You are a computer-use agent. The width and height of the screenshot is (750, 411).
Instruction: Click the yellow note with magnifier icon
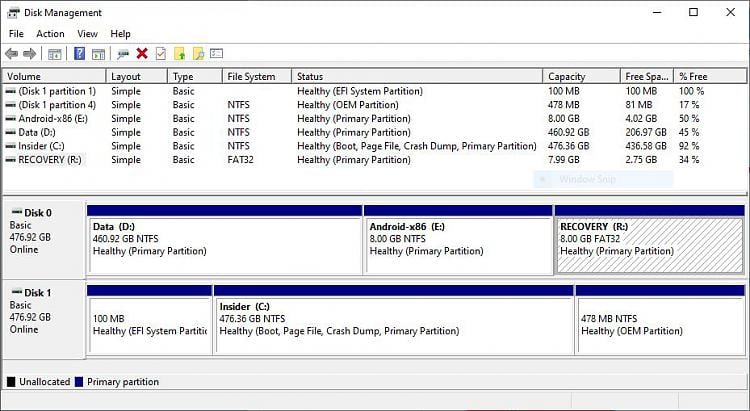pos(198,54)
